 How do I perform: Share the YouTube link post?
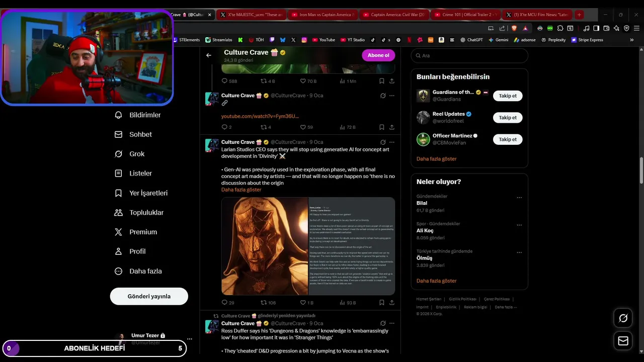point(392,127)
